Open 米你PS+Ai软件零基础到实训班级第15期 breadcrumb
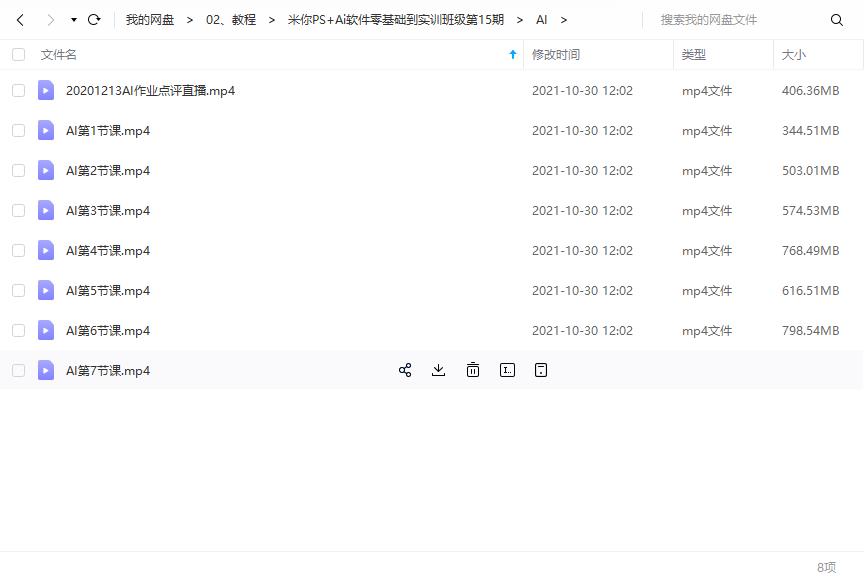Viewport: 864px width, 583px height. [396, 20]
